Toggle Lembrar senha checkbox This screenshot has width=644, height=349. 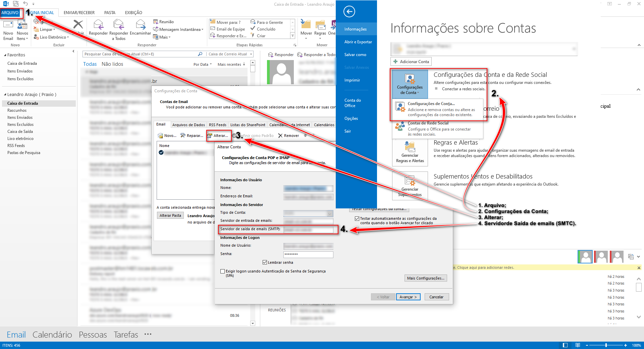tap(265, 262)
